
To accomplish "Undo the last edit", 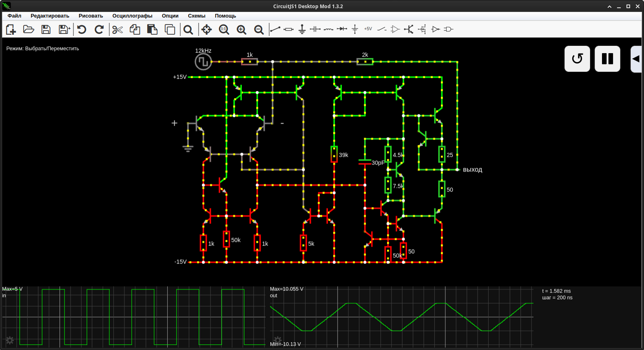I will [82, 29].
